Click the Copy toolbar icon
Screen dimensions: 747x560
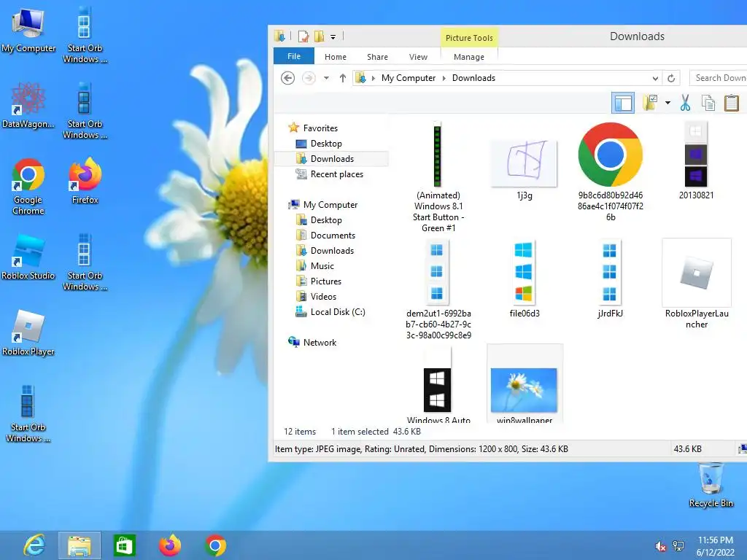(x=708, y=102)
